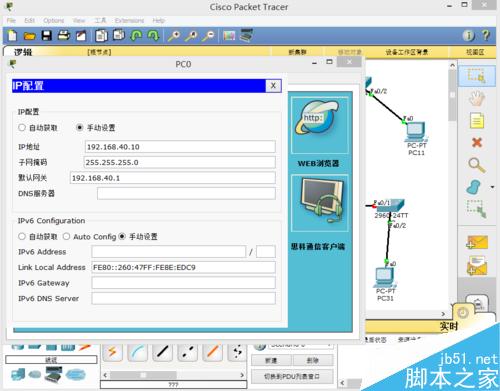Click the Zoom Reset magnifier icon

(191, 35)
